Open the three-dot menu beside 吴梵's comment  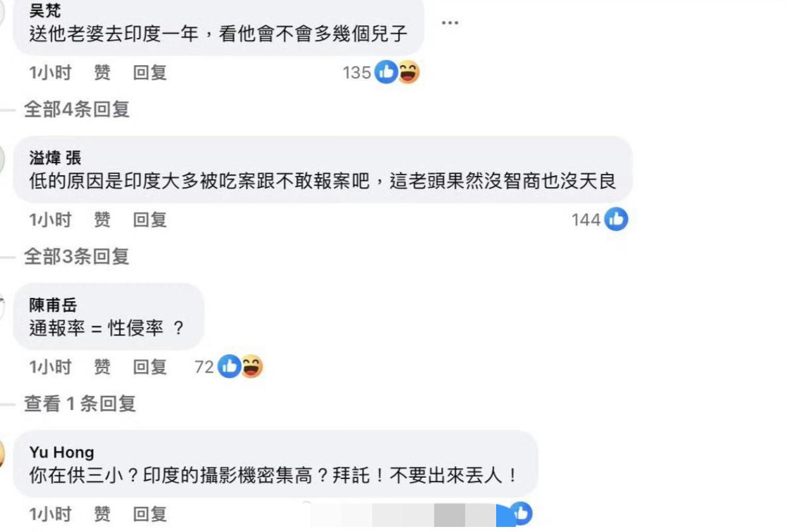click(450, 23)
